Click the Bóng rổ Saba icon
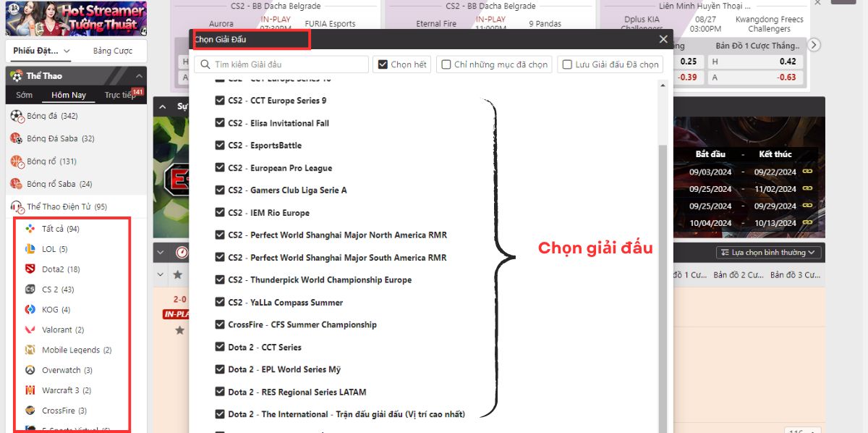This screenshot has height=433, width=868. click(17, 184)
